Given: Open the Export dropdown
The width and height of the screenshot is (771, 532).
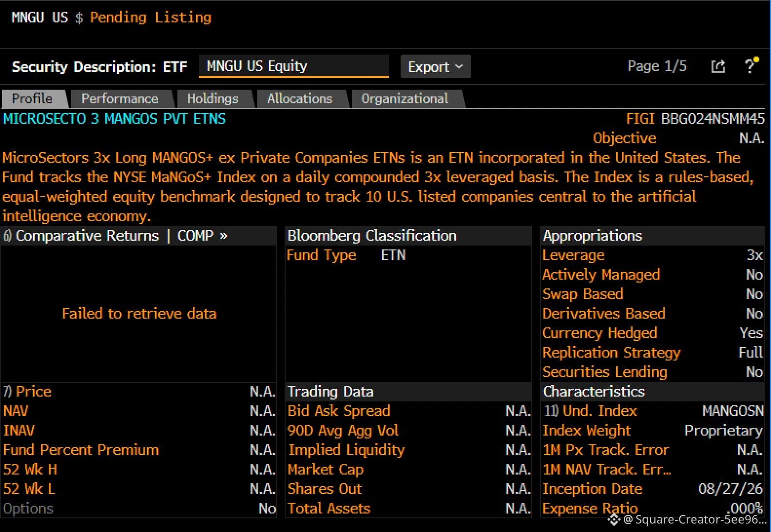Looking at the screenshot, I should click(435, 66).
